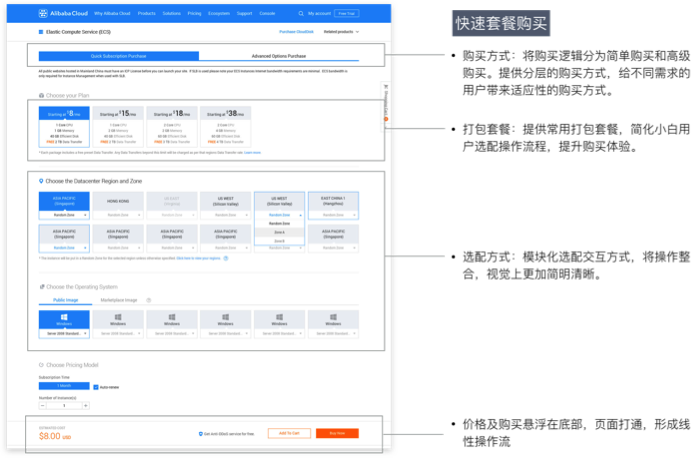Image resolution: width=698 pixels, height=458 pixels.
Task: Select the $15/mo plan card
Action: (117, 130)
